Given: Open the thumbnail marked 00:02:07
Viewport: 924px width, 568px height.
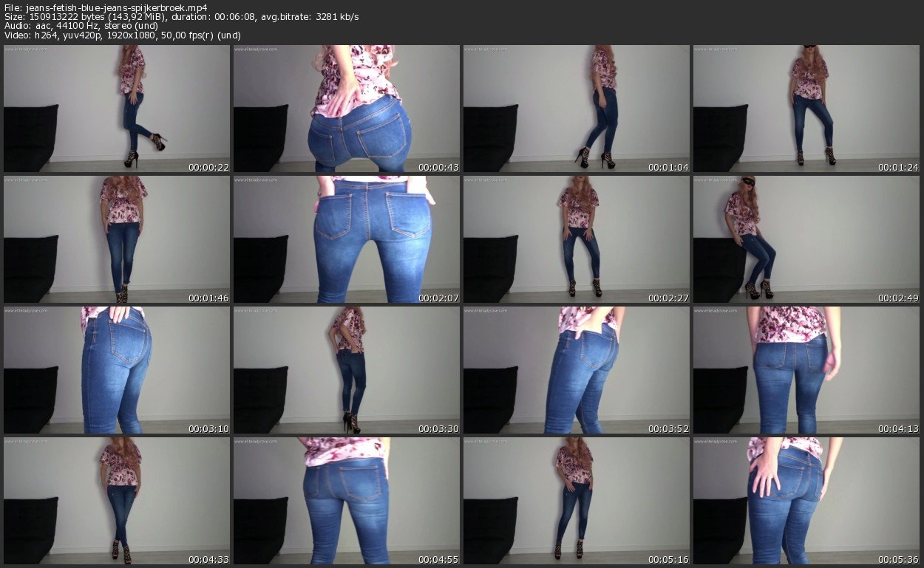Looking at the screenshot, I should click(347, 239).
